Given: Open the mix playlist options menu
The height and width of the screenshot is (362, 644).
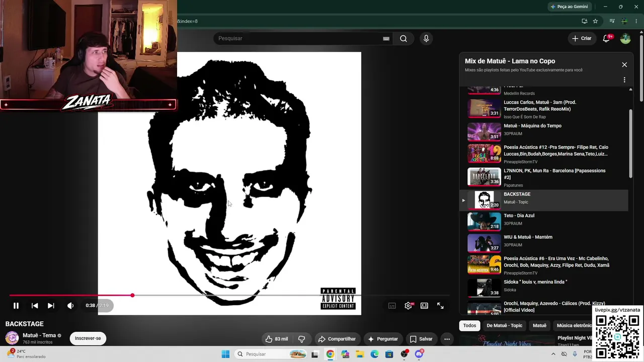Looking at the screenshot, I should pos(624,80).
